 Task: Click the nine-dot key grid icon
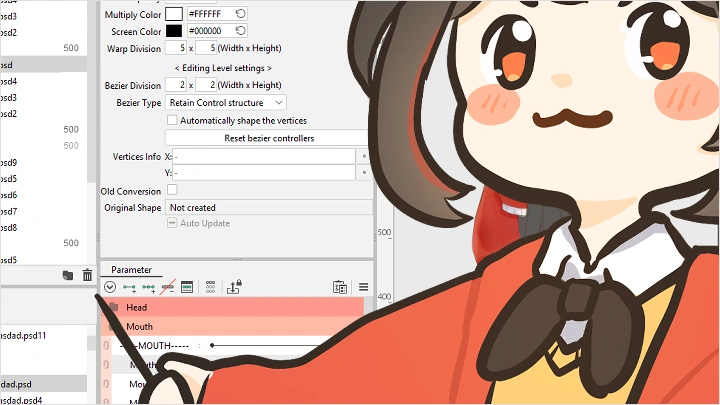pos(210,287)
